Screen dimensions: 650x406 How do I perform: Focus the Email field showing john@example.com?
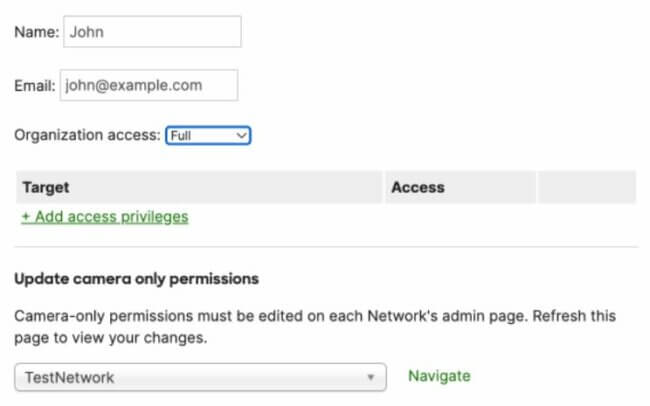[x=149, y=85]
